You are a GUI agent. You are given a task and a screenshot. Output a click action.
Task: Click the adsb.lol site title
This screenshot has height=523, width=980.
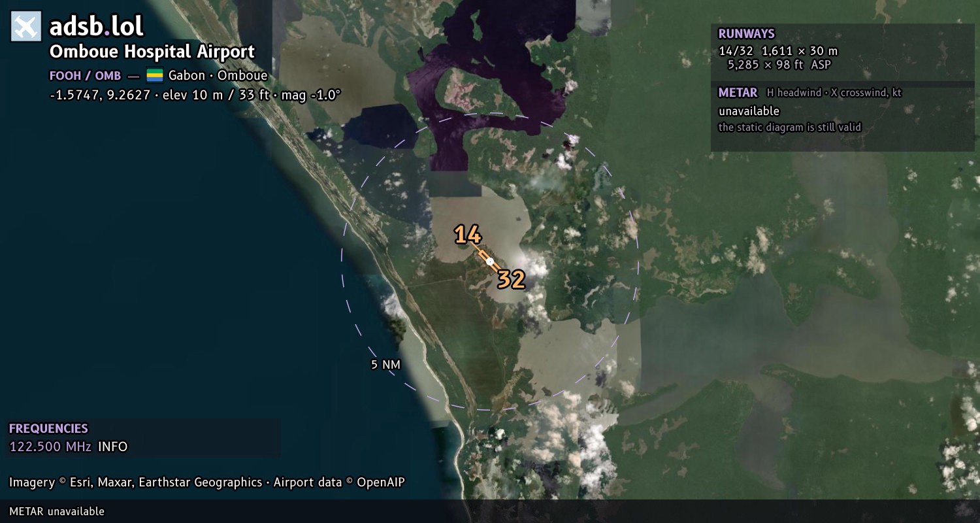97,27
